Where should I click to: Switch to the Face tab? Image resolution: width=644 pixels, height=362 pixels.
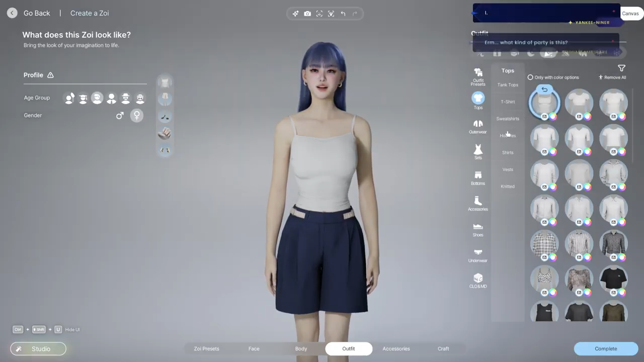point(254,348)
